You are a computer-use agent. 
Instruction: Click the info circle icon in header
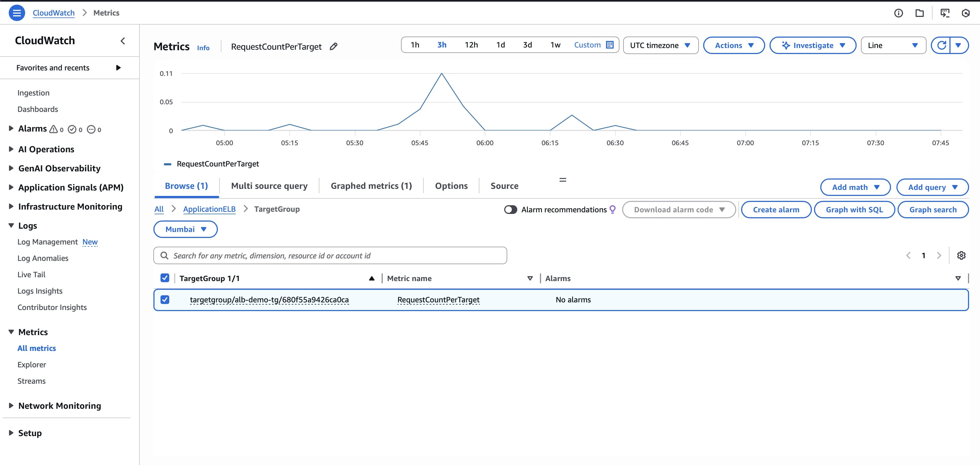(898, 13)
